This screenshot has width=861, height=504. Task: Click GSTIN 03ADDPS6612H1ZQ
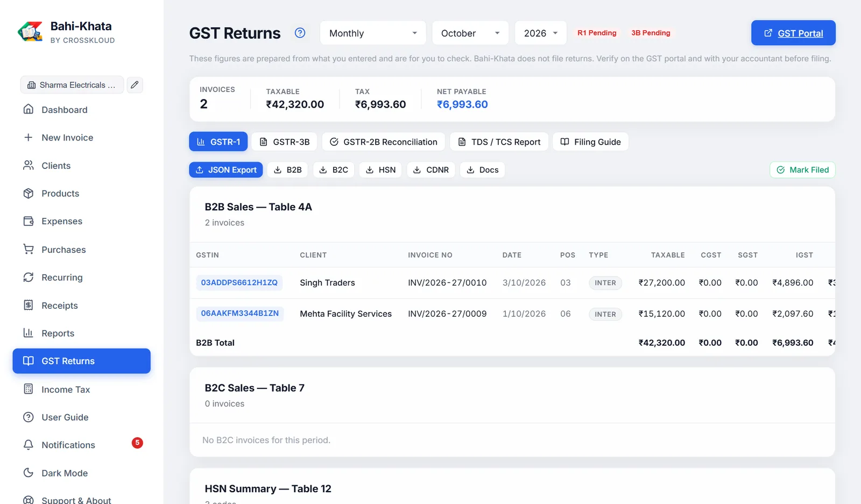click(x=239, y=282)
